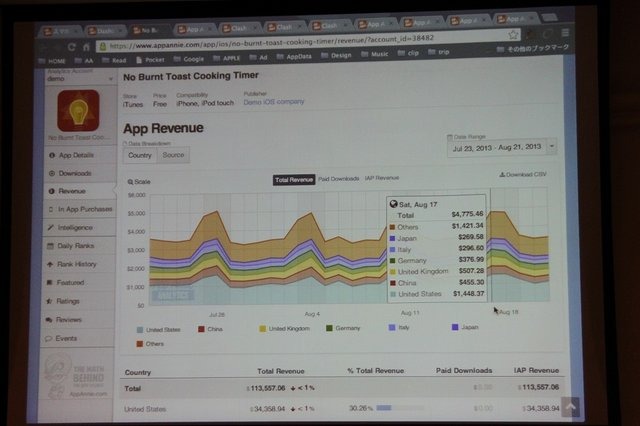Click the In App Purchases sidebar icon

click(51, 209)
